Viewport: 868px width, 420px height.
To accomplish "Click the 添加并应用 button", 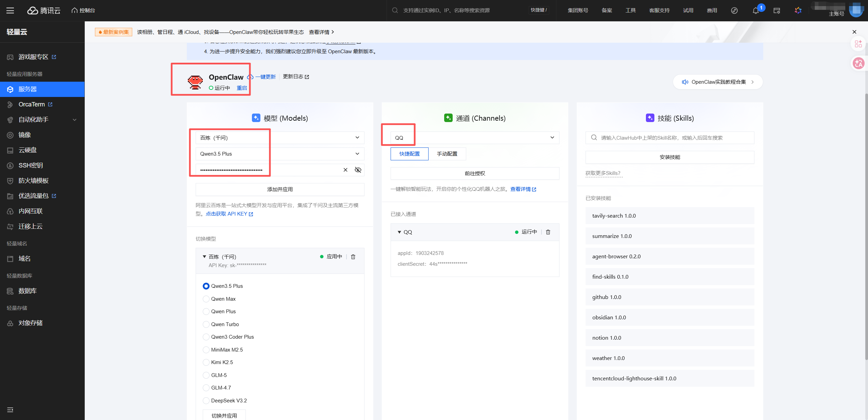I will 280,189.
